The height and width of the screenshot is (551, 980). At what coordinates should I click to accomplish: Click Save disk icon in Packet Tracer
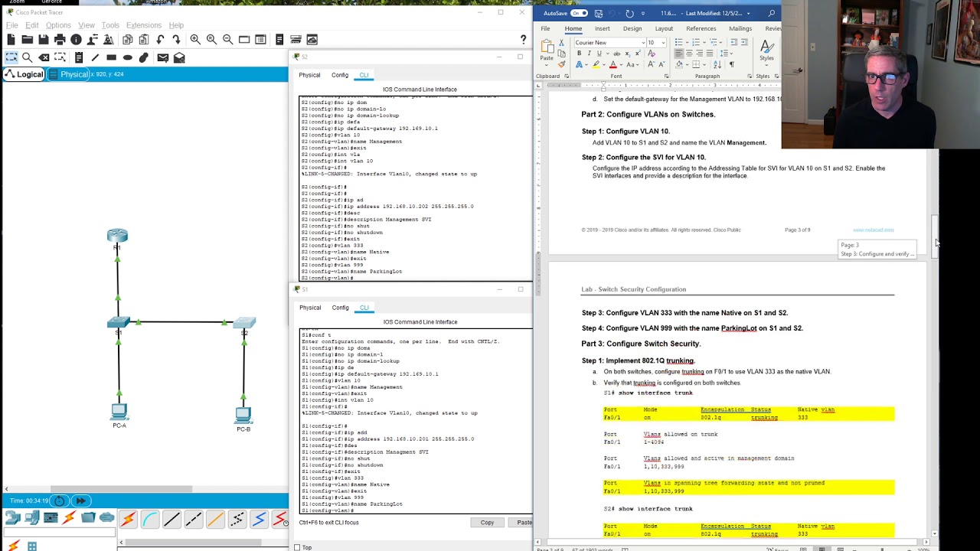coord(43,39)
